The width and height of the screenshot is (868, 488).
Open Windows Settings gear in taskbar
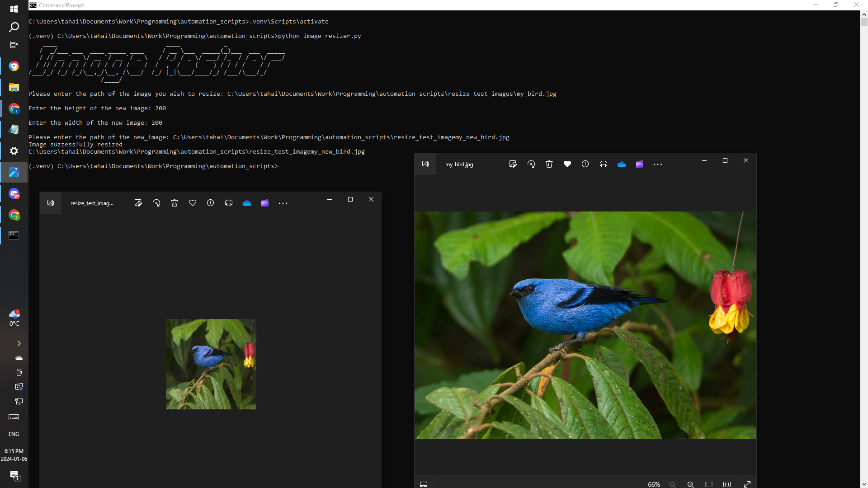click(14, 151)
